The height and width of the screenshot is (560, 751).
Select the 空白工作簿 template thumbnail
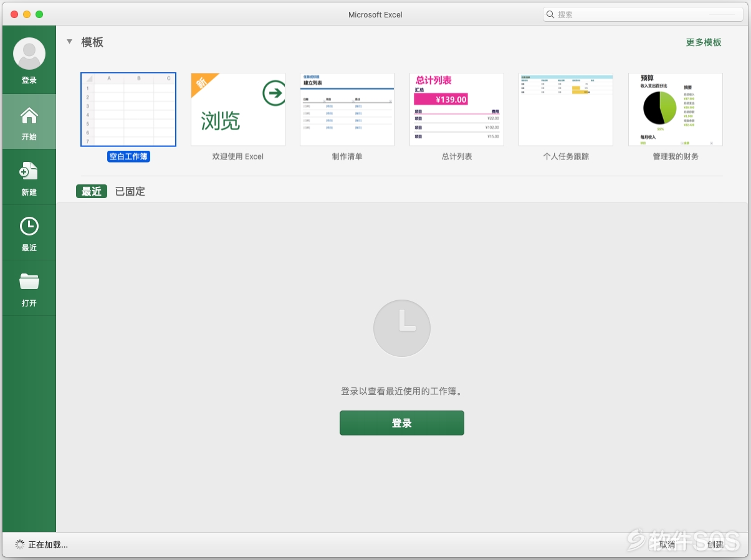(x=128, y=110)
